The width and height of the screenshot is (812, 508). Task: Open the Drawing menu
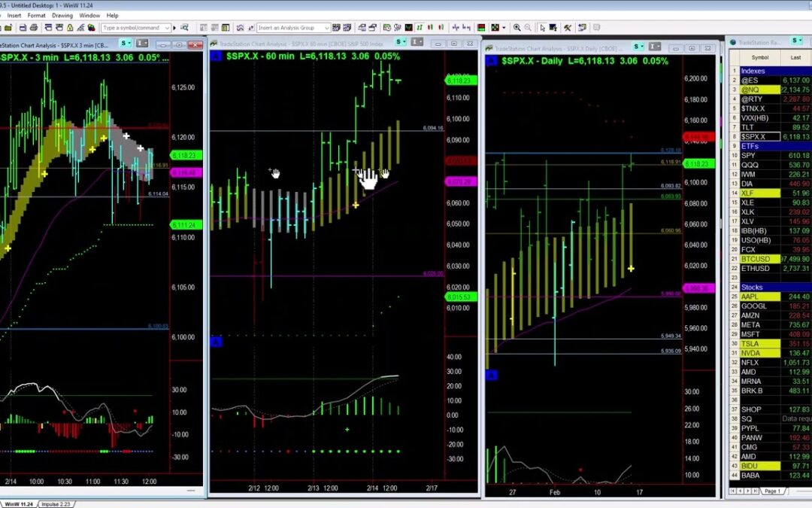click(x=62, y=15)
